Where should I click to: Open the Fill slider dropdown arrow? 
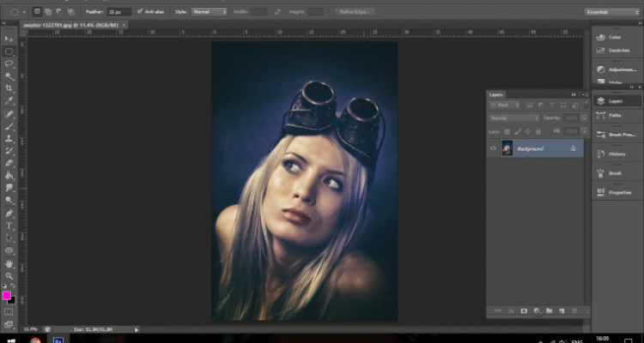(585, 132)
